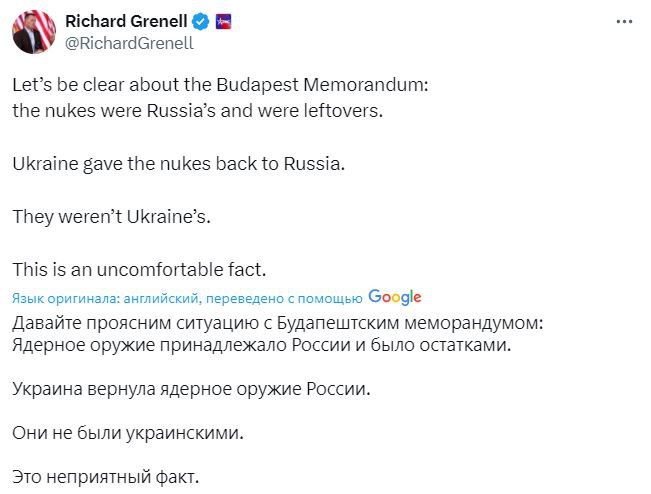This screenshot has width=651, height=494.
Task: Click the affiliate badge beside the verified check
Action: (x=223, y=21)
